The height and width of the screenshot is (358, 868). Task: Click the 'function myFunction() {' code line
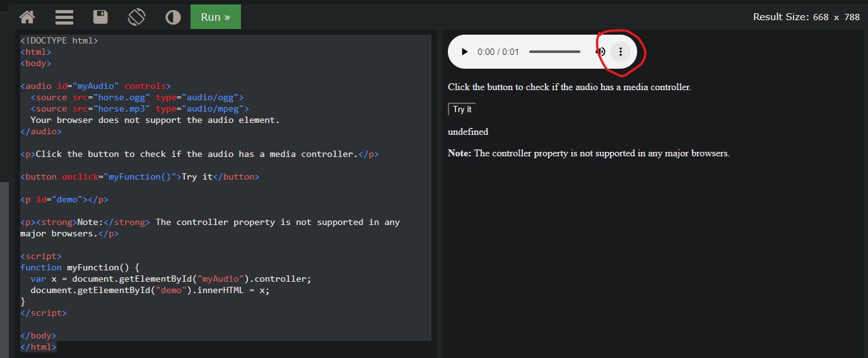[x=79, y=267]
